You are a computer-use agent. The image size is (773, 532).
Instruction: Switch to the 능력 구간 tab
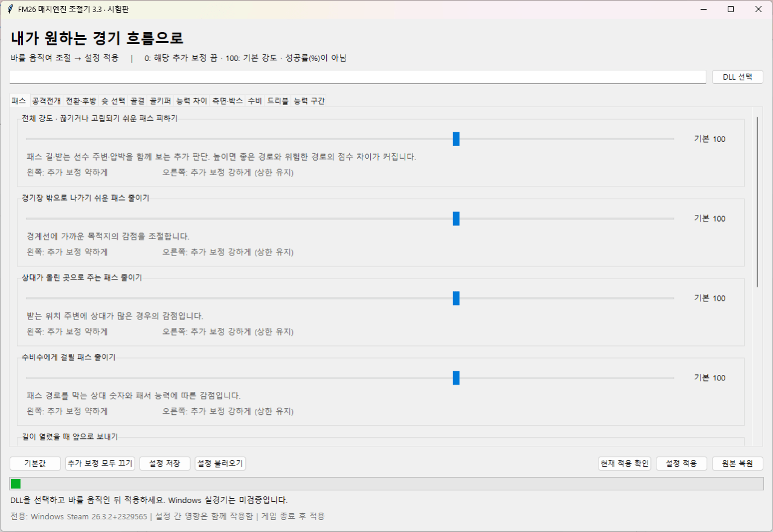coord(309,101)
